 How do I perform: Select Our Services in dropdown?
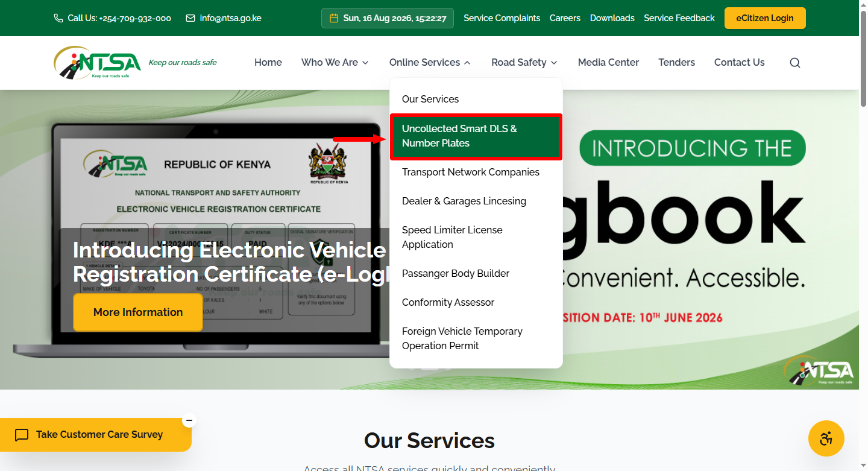476,99
